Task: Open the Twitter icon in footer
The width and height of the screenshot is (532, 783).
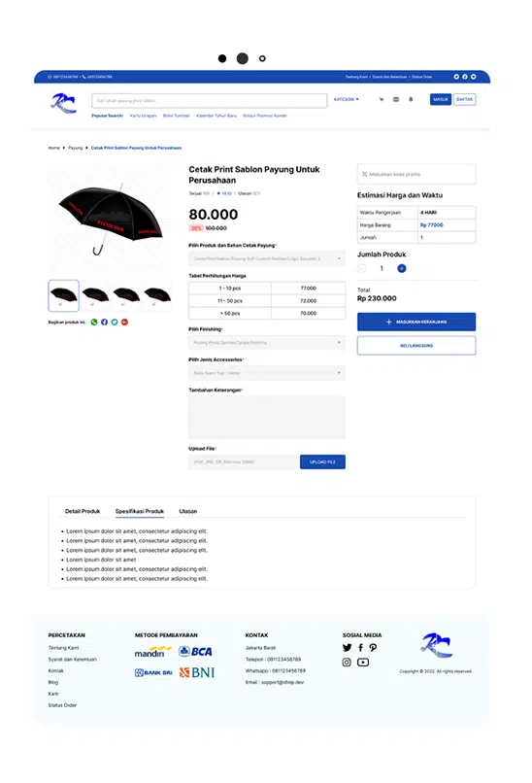Action: tap(347, 648)
